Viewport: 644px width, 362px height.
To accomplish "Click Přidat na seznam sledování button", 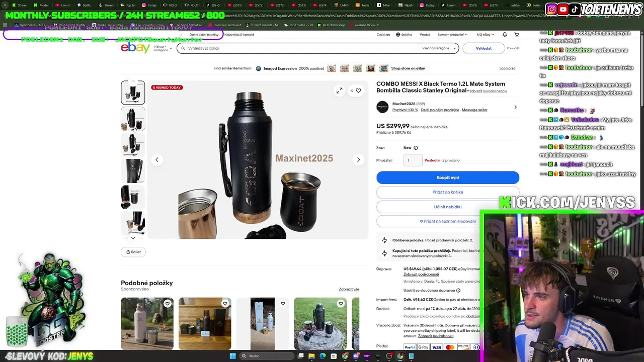I will click(x=448, y=221).
